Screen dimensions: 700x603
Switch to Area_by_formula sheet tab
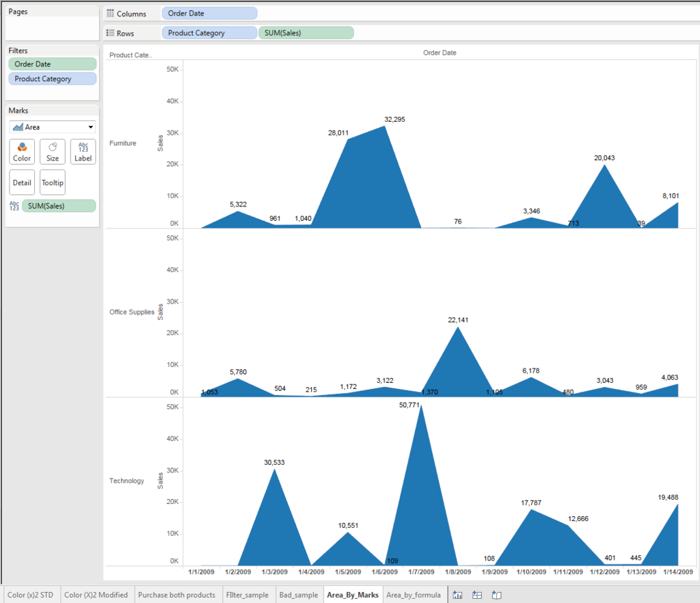click(414, 595)
